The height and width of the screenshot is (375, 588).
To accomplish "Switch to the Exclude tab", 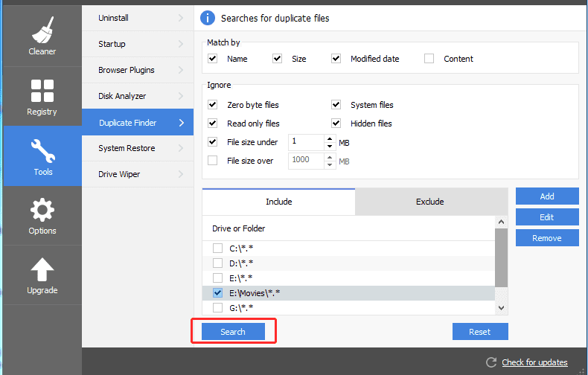I will 430,202.
